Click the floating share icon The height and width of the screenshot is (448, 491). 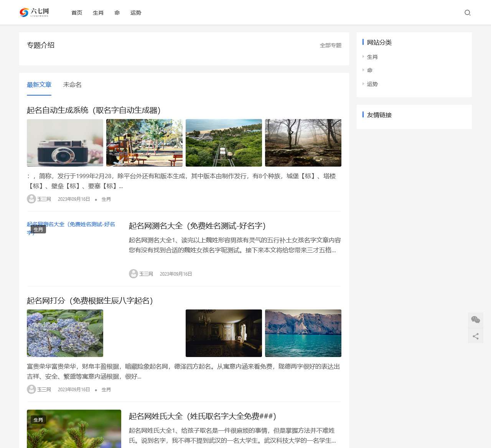click(x=475, y=336)
